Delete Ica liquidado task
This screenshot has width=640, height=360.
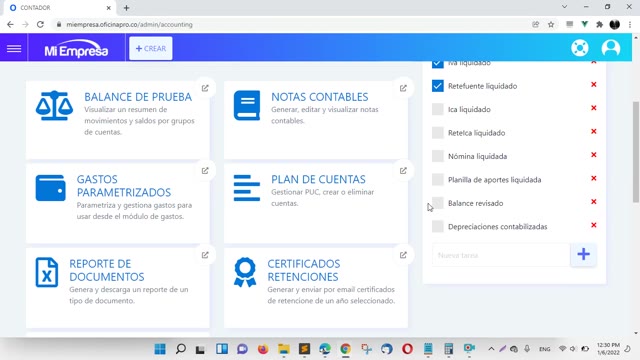[594, 108]
